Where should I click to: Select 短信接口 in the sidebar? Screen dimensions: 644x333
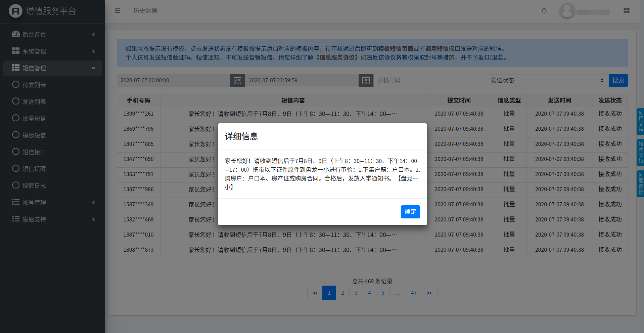pos(34,152)
